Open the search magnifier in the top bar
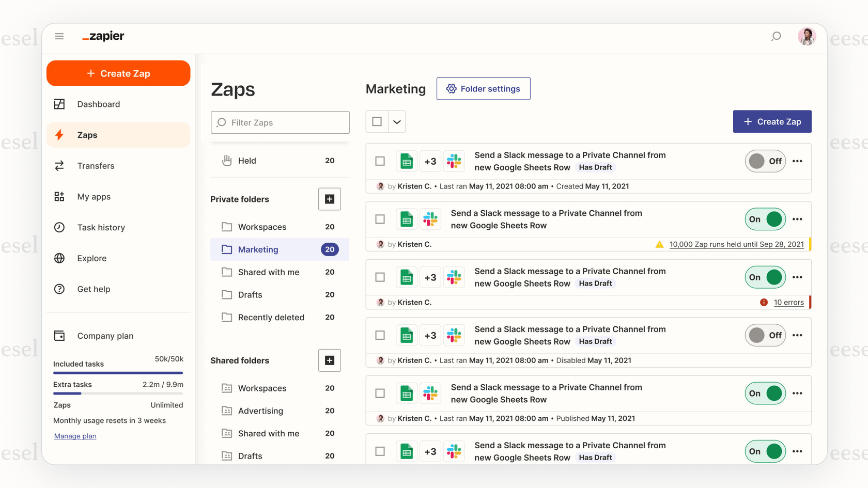This screenshot has width=868, height=488. coord(776,37)
